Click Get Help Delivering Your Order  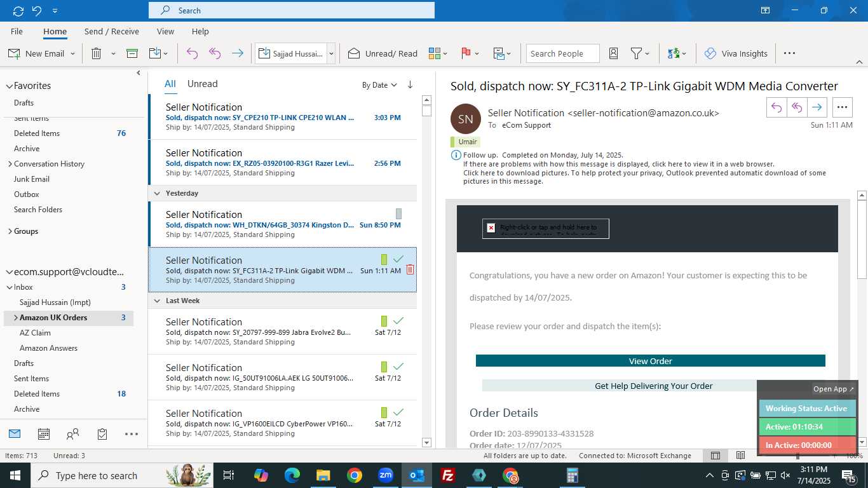[654, 386]
